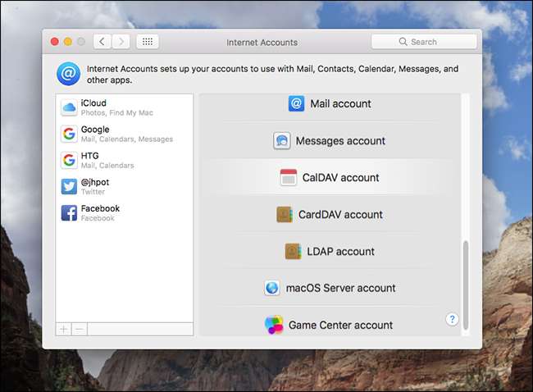Viewport: 533px width, 392px height.
Task: Click the iCloud cloud icon in sidebar
Action: (x=69, y=107)
